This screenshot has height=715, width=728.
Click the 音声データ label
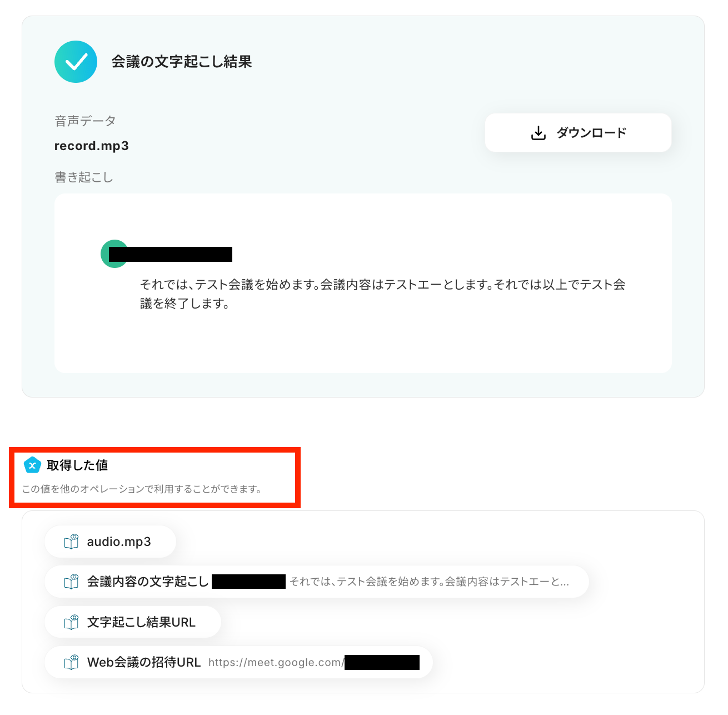(x=85, y=121)
